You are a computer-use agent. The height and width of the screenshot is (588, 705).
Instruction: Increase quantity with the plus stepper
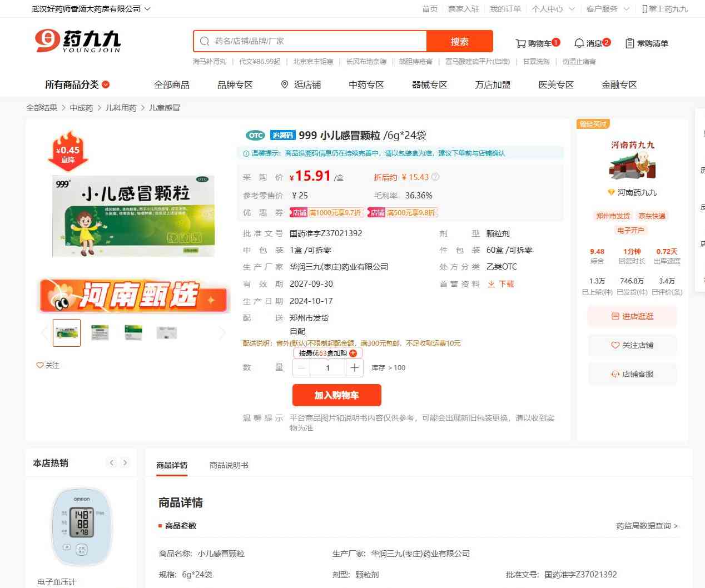[x=355, y=368]
